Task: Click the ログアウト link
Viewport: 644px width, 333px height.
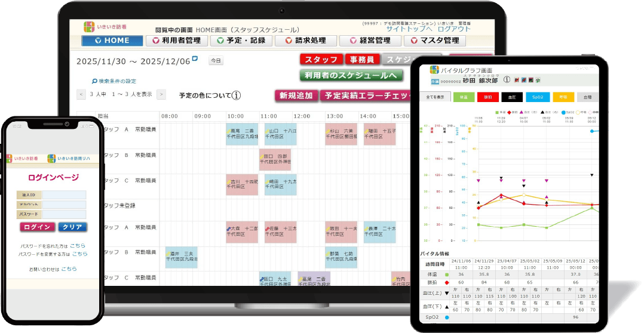Action: (453, 29)
